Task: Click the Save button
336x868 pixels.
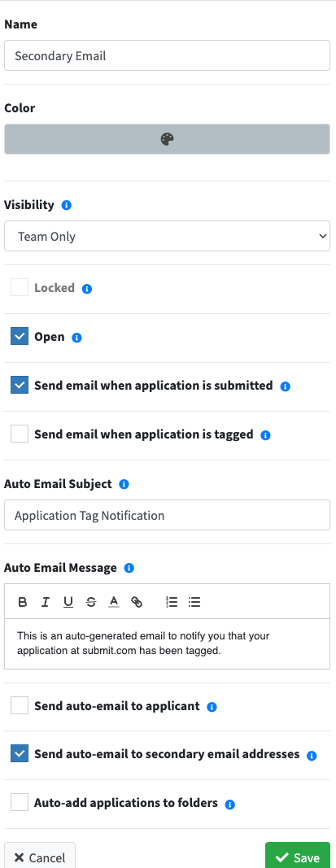Action: 298,856
